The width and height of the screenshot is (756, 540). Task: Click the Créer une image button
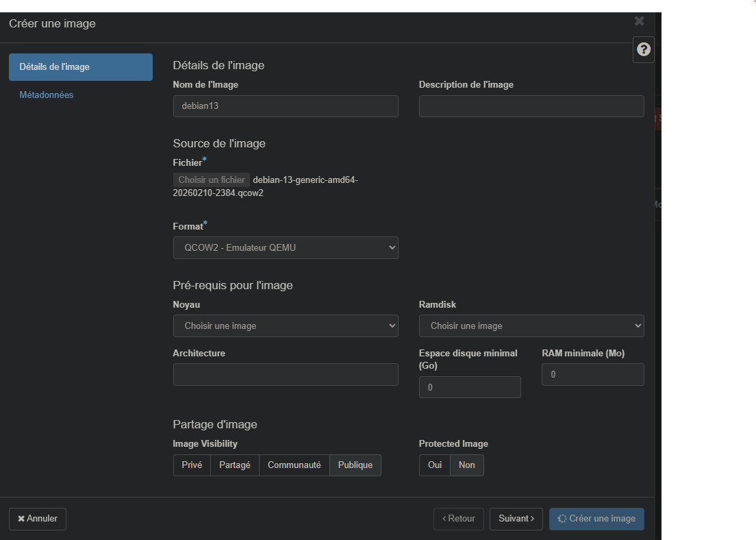click(596, 519)
